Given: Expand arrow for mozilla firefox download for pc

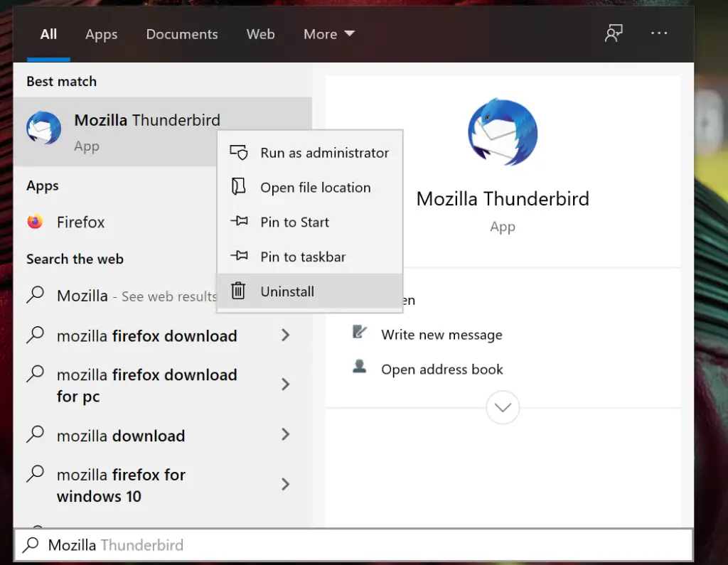Looking at the screenshot, I should [286, 384].
